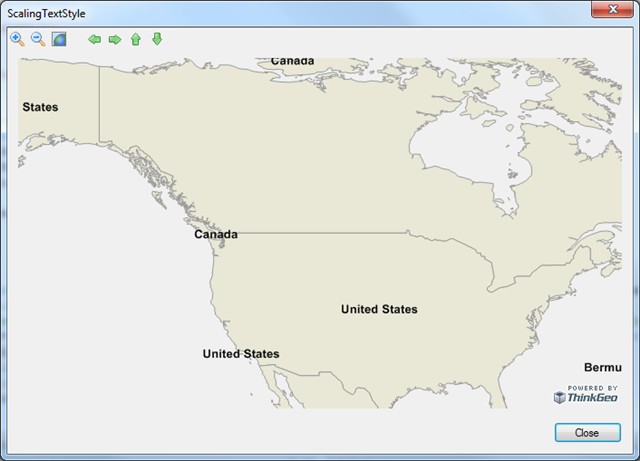Pan map left with green arrow

pos(95,39)
